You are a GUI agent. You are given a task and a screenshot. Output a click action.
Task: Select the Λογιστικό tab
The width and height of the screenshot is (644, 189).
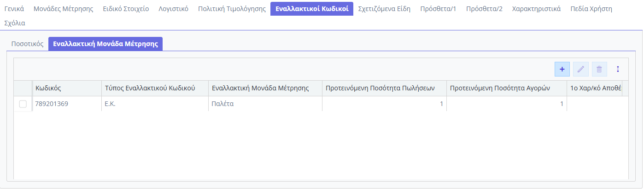point(173,9)
